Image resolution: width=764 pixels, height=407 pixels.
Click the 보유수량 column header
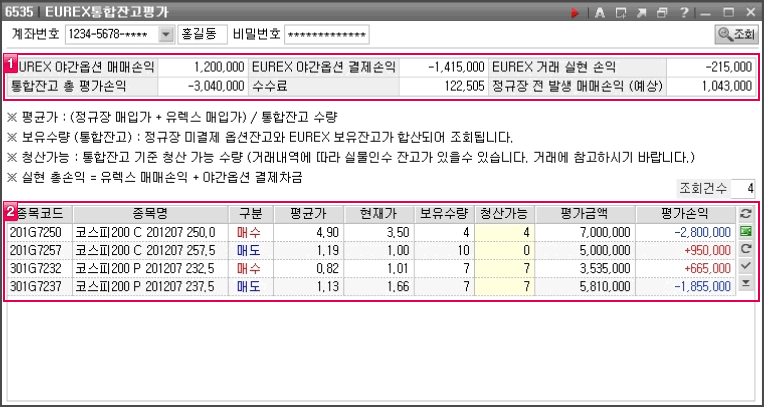[444, 213]
